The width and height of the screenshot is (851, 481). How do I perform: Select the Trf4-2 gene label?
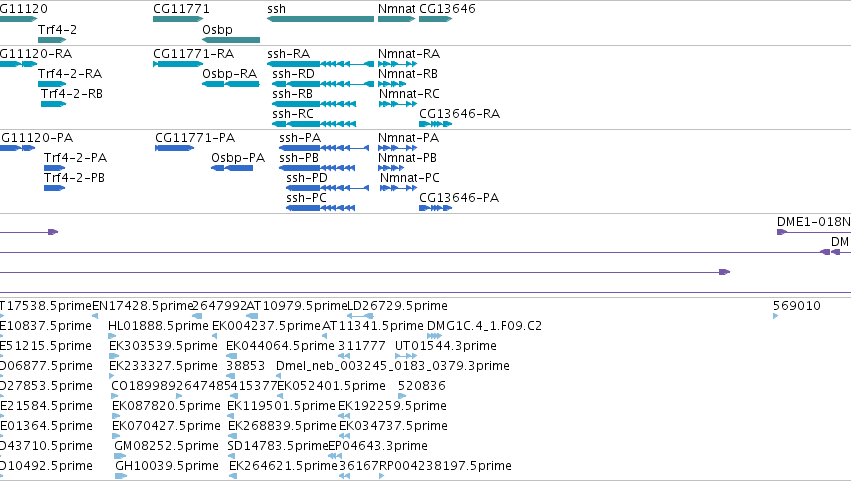[x=58, y=29]
